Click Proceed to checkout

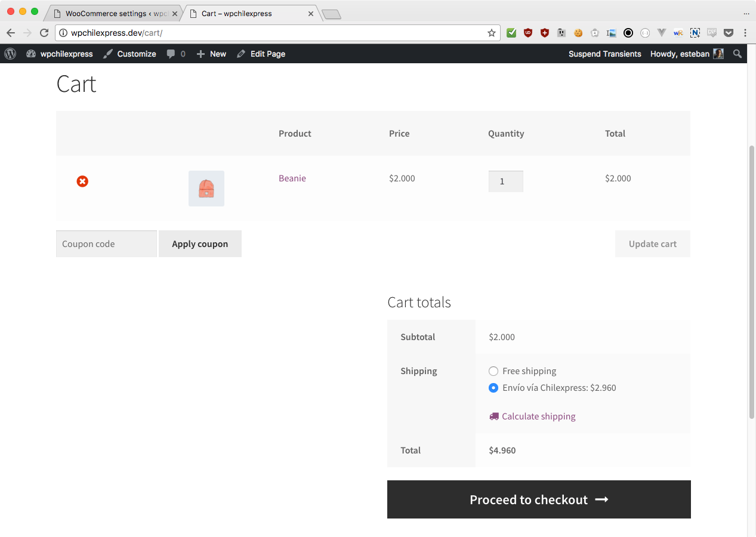pos(539,499)
